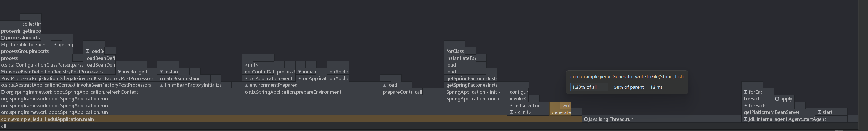Expand the processImports frame plus icon

3,38
